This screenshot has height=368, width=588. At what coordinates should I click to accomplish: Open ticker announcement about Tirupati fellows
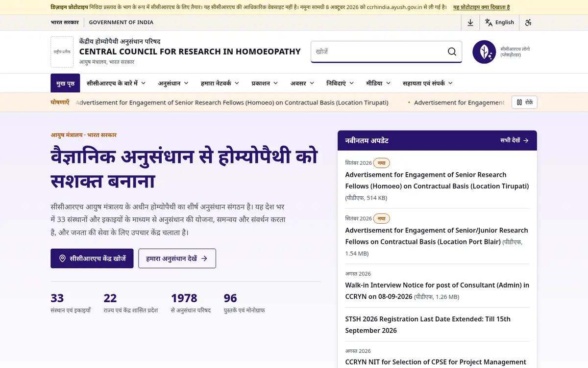[x=232, y=103]
